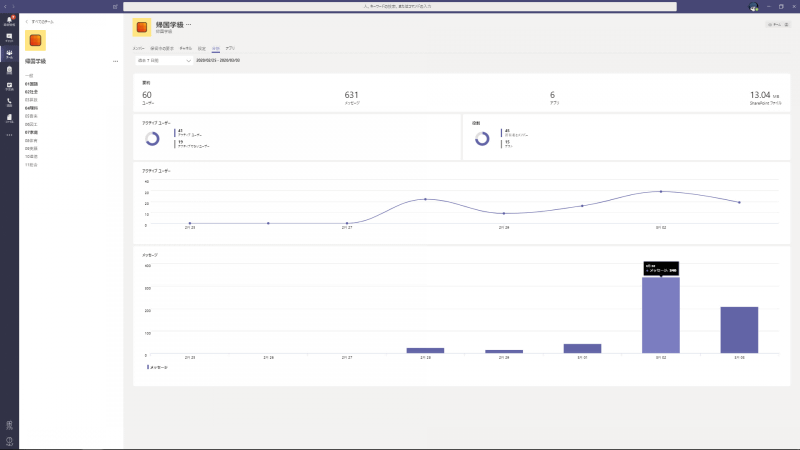
Task: Open the Apps icon at bottom-left
Action: [x=9, y=425]
